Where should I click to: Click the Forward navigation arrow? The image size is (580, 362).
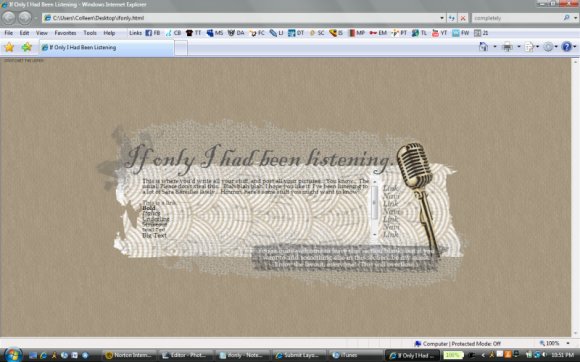pyautogui.click(x=25, y=17)
